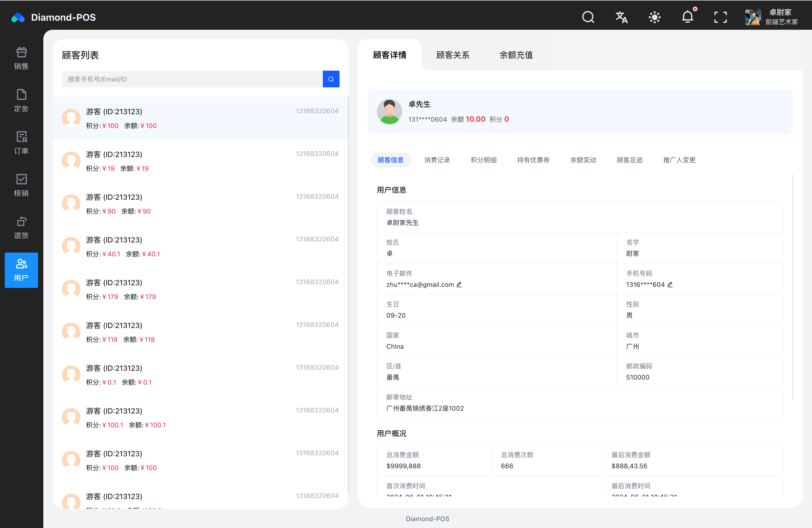Go to 核销 in the sidebar

pos(21,186)
